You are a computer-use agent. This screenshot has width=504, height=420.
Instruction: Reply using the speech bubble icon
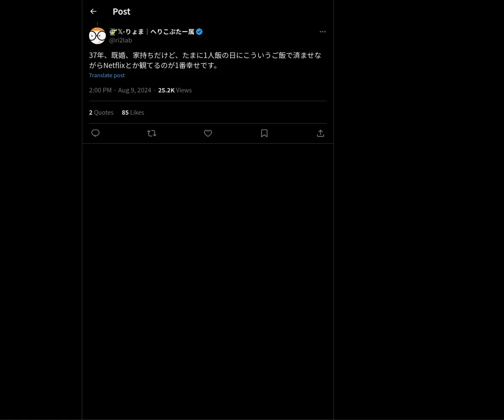[x=95, y=133]
